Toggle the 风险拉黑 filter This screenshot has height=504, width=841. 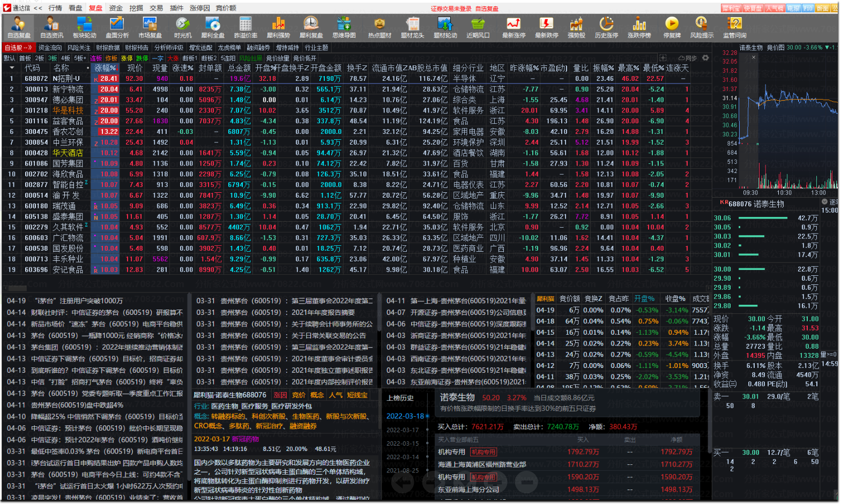[250, 58]
